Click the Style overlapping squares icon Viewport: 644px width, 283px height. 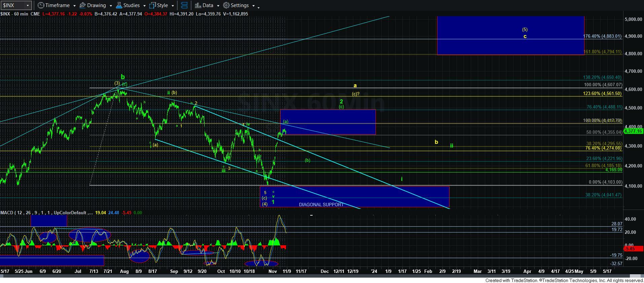152,5
